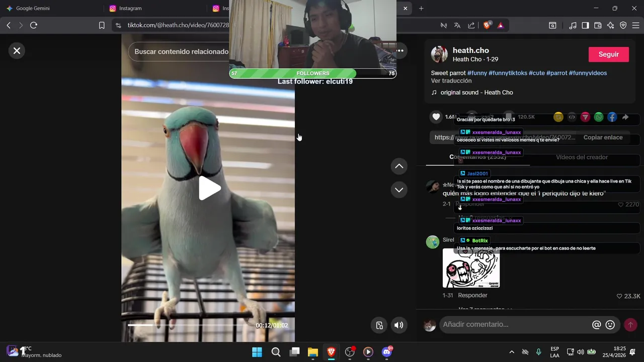Open the #funnytiktoks hashtag
This screenshot has height=362, width=644.
(x=508, y=73)
